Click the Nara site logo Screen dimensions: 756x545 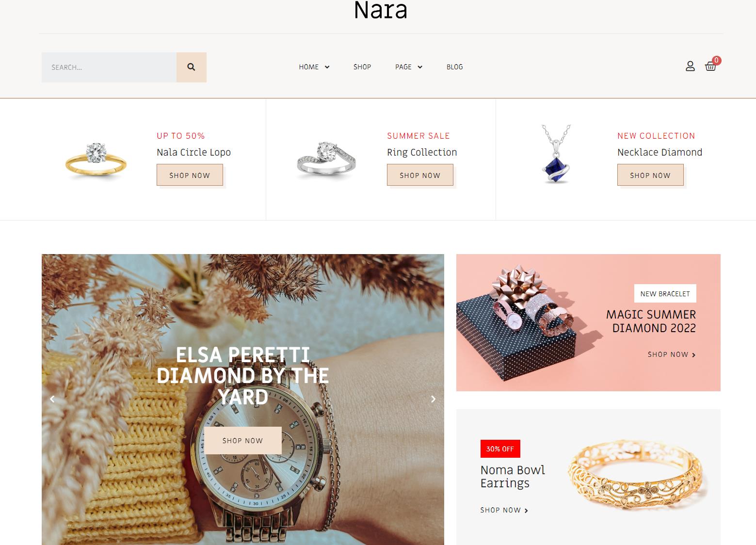381,10
